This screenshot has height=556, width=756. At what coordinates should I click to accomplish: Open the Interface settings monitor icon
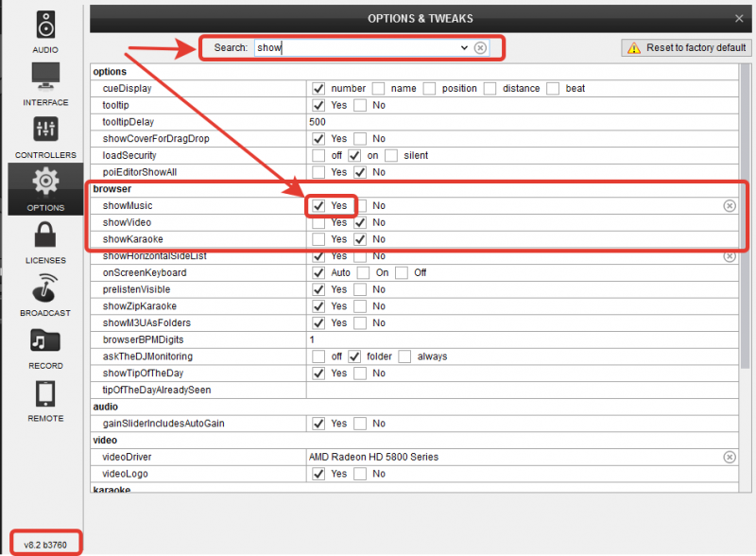45,77
